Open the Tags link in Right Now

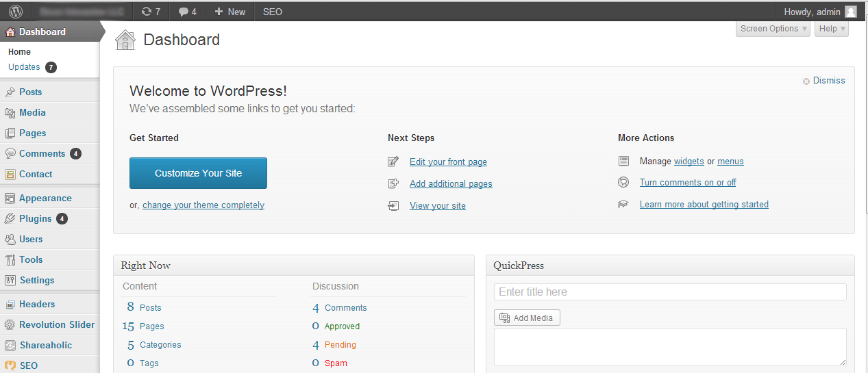(x=149, y=363)
